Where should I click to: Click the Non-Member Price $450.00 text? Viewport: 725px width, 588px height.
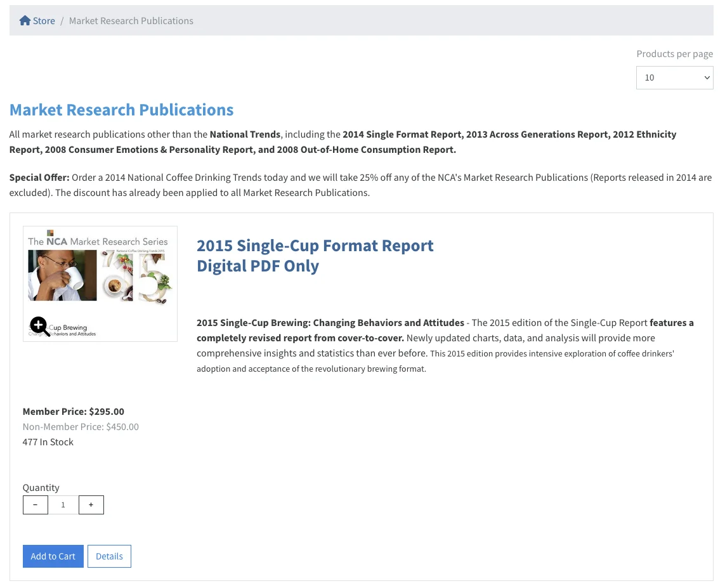tap(81, 427)
